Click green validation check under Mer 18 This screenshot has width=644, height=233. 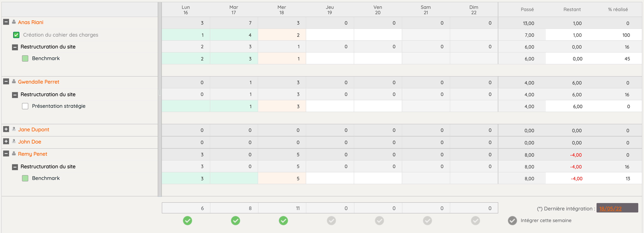[283, 220]
